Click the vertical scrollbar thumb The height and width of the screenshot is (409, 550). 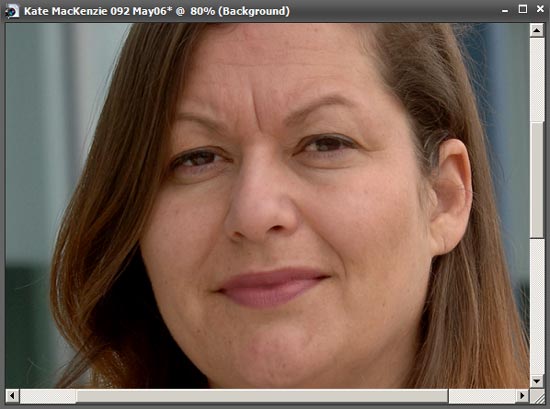pyautogui.click(x=537, y=180)
